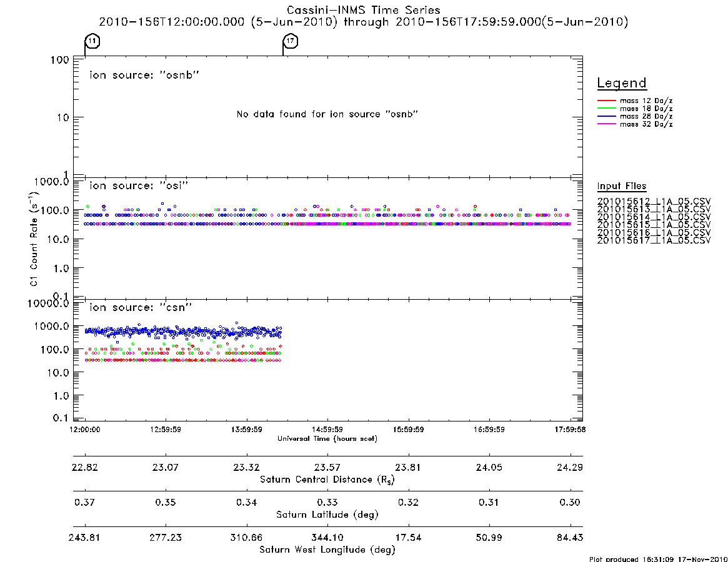This screenshot has width=728, height=562.
Task: Click the distance value 23.57
Action: [x=327, y=467]
